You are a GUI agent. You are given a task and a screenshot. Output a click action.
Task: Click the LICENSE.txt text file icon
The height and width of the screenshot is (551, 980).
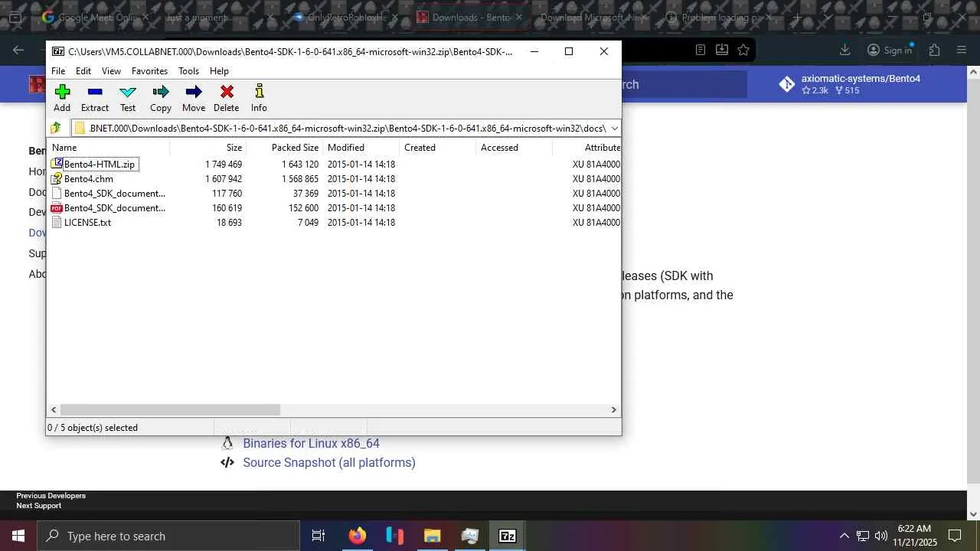tap(57, 223)
